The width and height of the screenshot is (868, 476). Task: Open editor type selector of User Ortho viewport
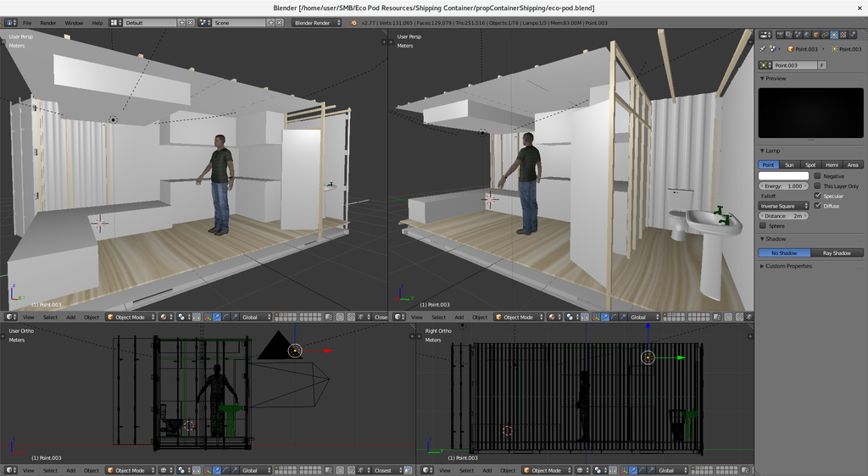(x=11, y=470)
